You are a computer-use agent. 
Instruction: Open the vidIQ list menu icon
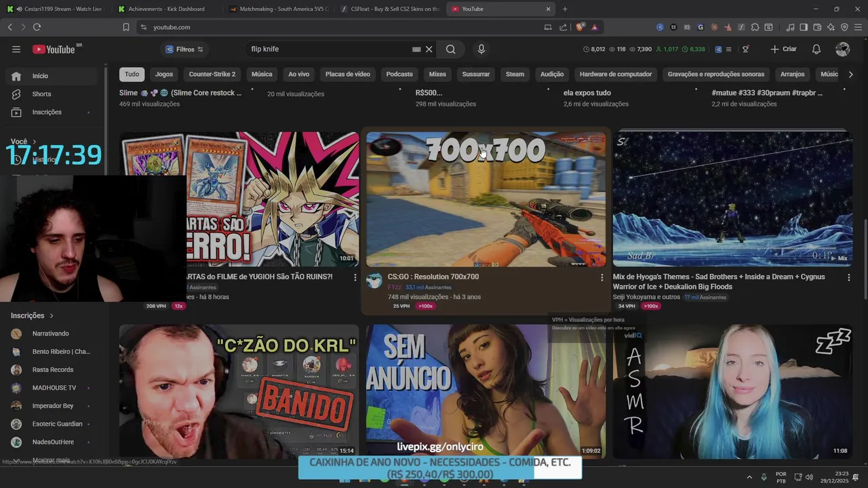click(728, 49)
